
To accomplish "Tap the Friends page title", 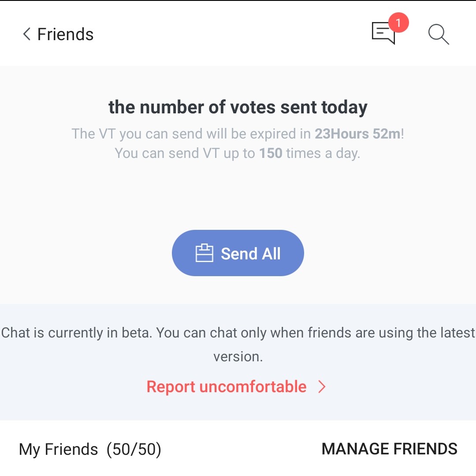I will click(x=65, y=34).
